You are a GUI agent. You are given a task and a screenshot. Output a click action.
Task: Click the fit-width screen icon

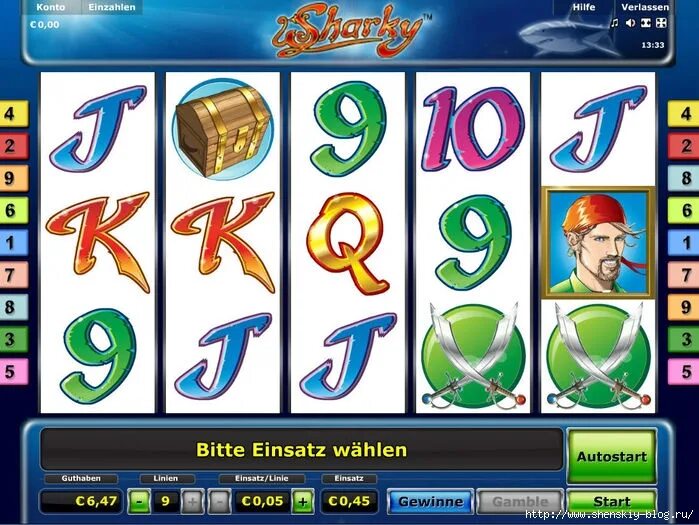[646, 23]
